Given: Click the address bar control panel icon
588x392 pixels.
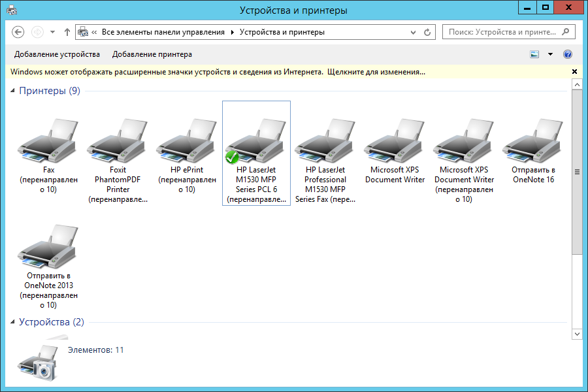Looking at the screenshot, I should [83, 32].
